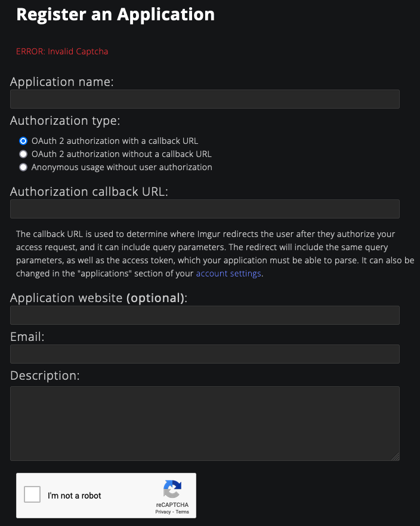
Task: Choose OAuth 2 authorization without callback URL
Action: pos(23,154)
